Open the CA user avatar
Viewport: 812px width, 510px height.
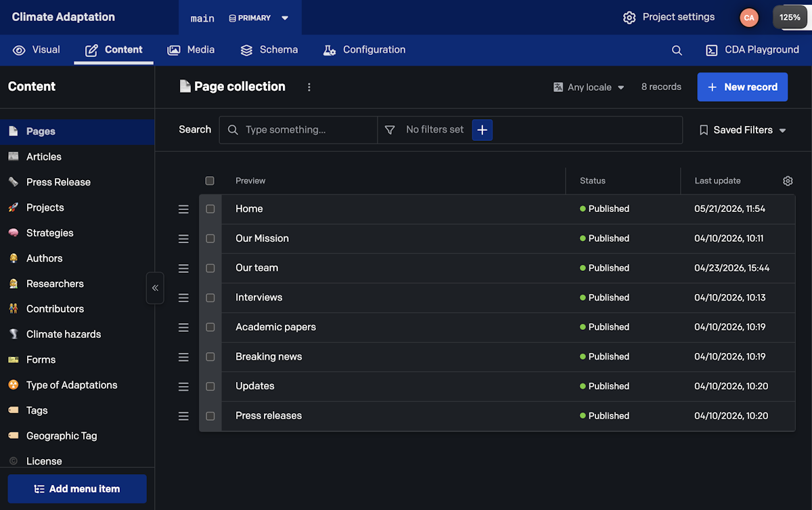(749, 18)
